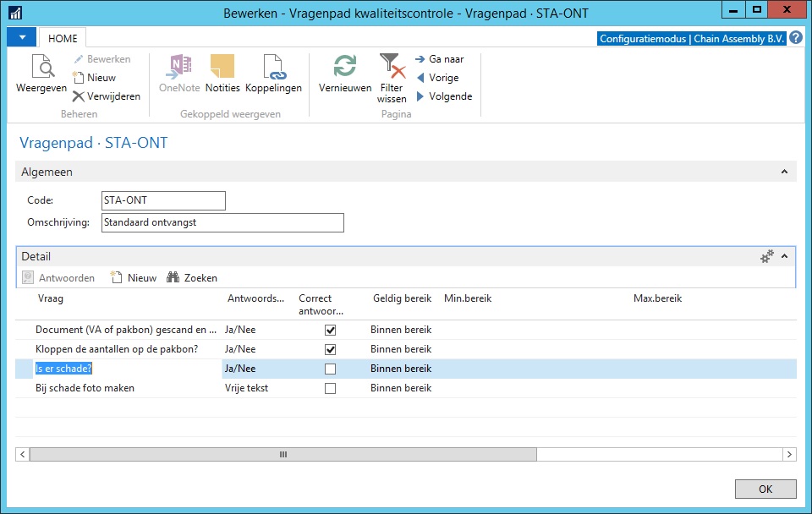Image resolution: width=812 pixels, height=514 pixels.
Task: Check correct answer for Is er schade row
Action: (x=330, y=369)
